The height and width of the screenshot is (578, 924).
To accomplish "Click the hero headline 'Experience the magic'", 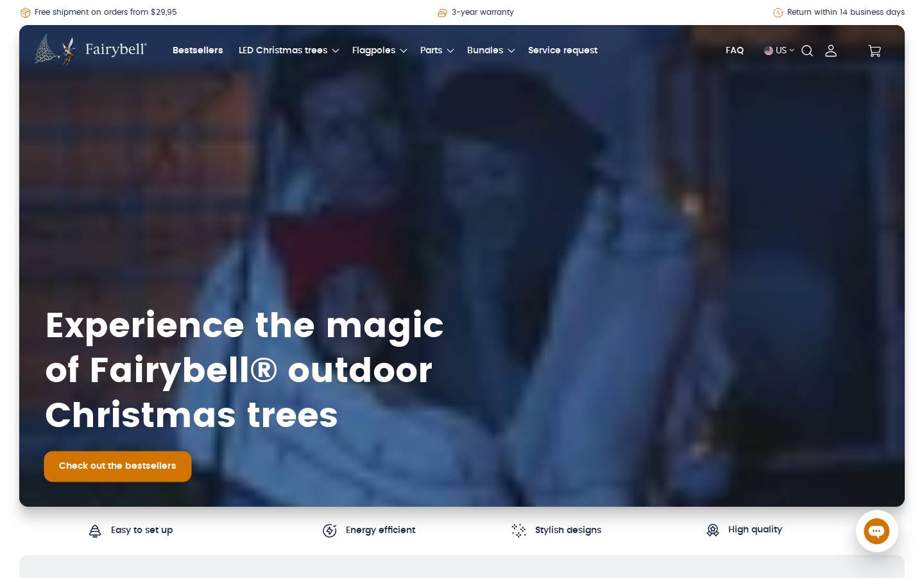I will [244, 326].
